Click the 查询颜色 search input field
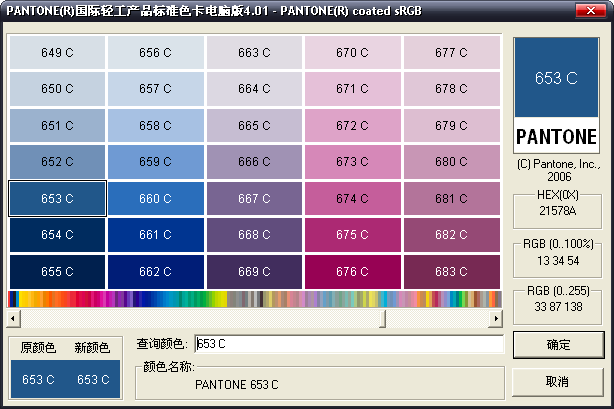Image resolution: width=614 pixels, height=409 pixels. pyautogui.click(x=349, y=344)
